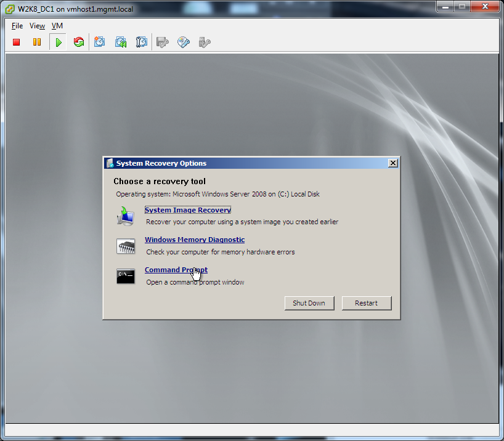The image size is (504, 441).
Task: Open the Snapshot Manager toolbar icon
Action: click(x=142, y=42)
